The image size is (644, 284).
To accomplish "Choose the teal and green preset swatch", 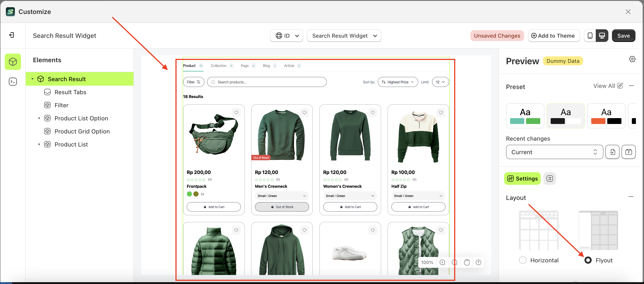I will point(525,116).
